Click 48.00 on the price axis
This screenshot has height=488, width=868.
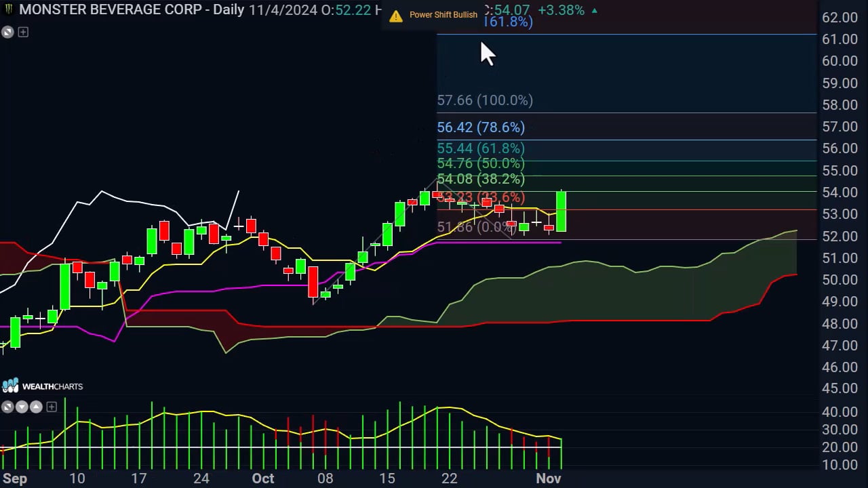pyautogui.click(x=840, y=324)
